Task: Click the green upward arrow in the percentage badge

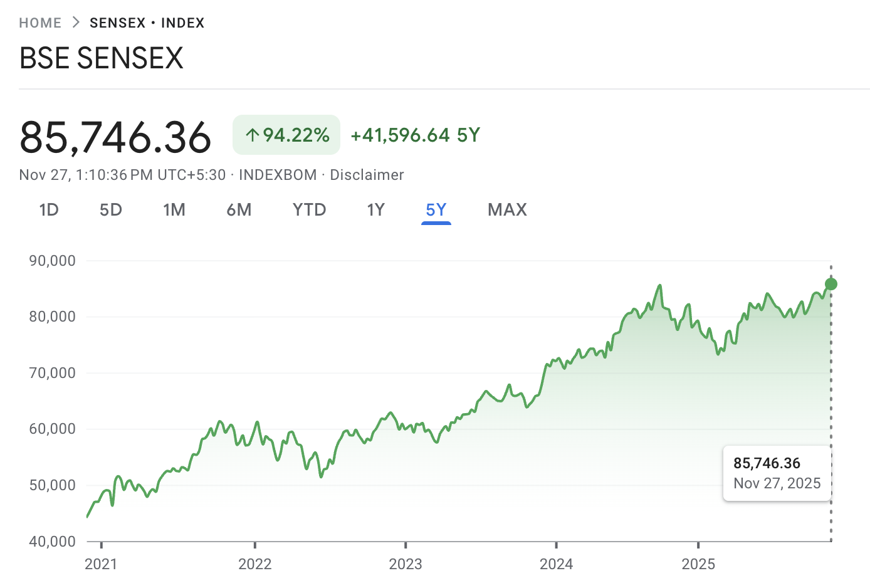Action: [x=253, y=134]
